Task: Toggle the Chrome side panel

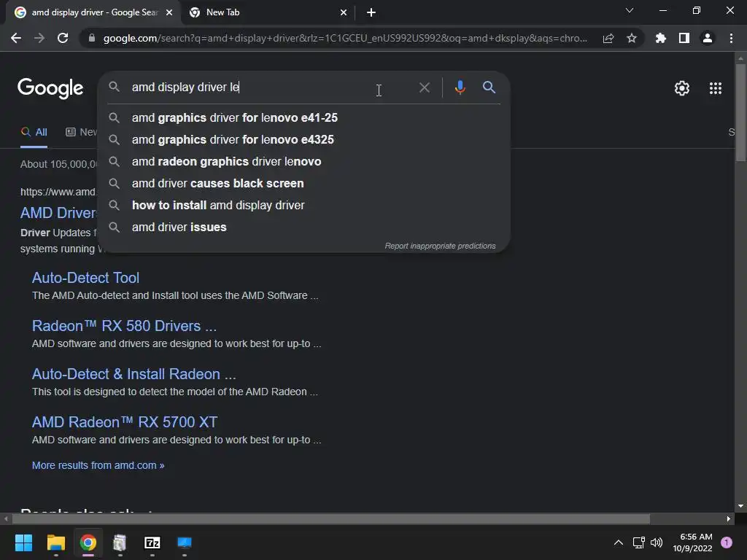Action: (684, 38)
